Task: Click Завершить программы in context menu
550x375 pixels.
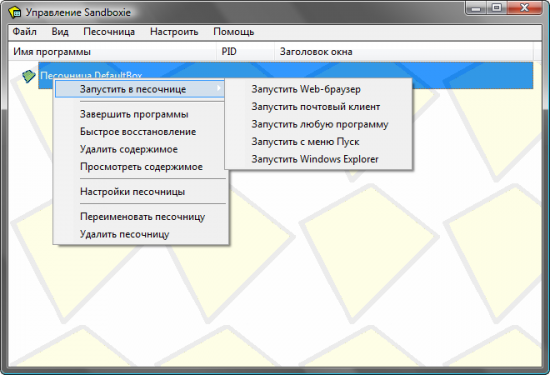Action: (x=141, y=114)
